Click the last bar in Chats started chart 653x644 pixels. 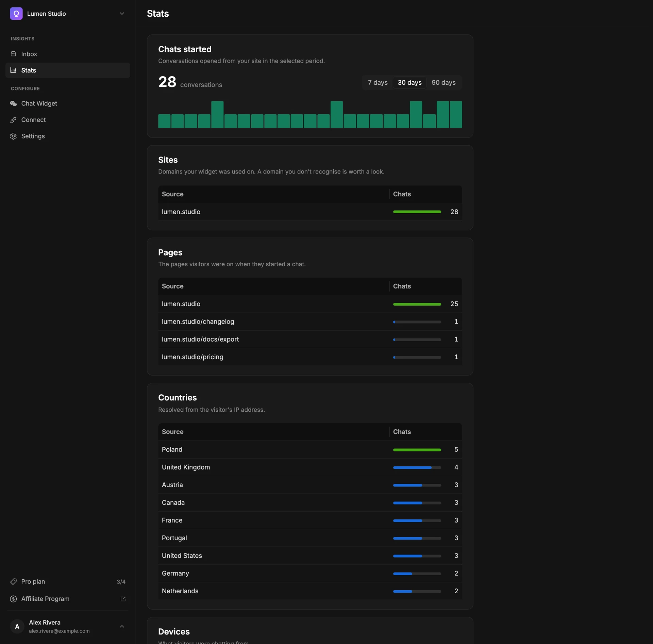click(x=456, y=114)
